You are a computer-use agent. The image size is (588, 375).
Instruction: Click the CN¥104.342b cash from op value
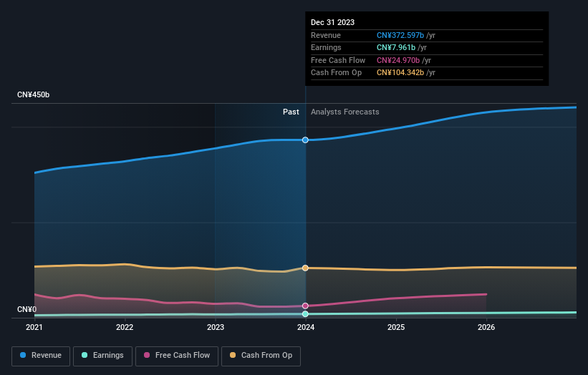pos(400,73)
